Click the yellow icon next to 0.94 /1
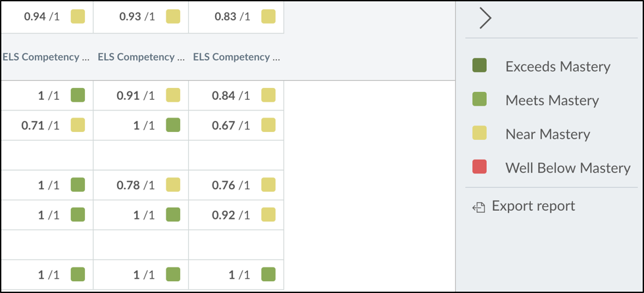 [78, 17]
